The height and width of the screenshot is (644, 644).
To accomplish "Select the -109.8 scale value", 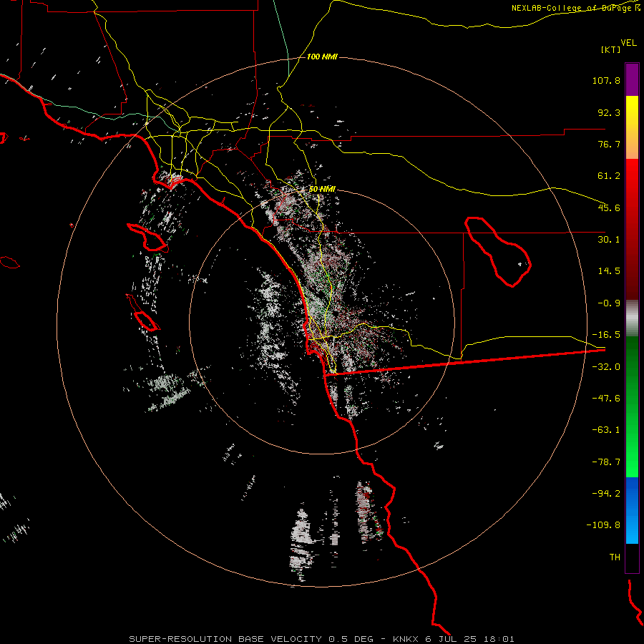I will (x=603, y=525).
